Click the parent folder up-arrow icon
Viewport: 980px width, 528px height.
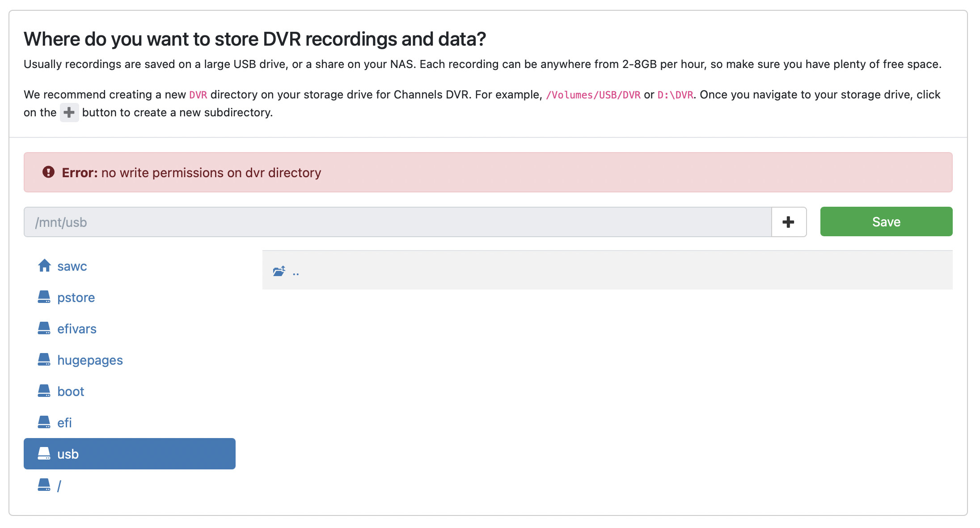click(279, 271)
